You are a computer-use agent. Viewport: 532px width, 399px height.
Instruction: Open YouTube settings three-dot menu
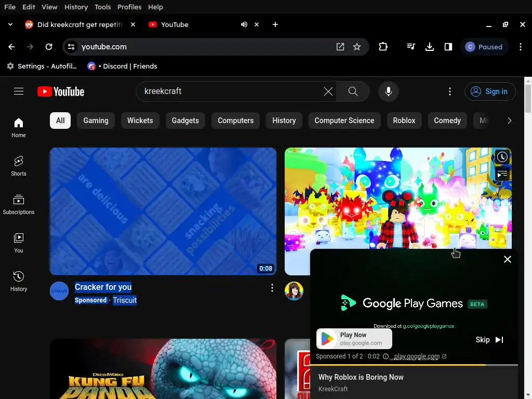tap(450, 91)
